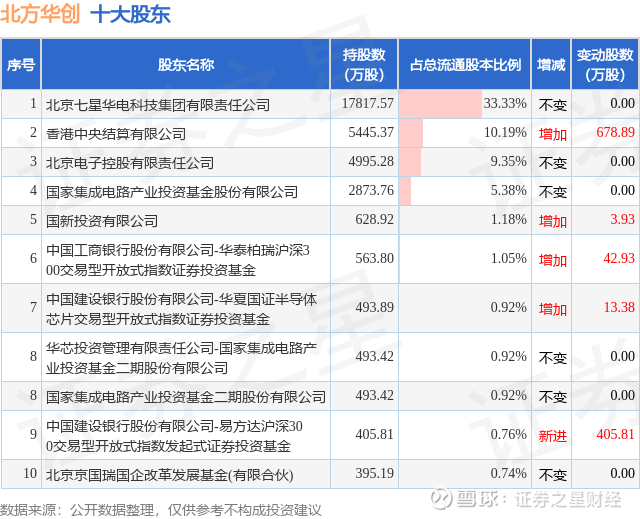The image size is (640, 519).
Task: Click 增加 in the 493.89 row
Action: [553, 309]
